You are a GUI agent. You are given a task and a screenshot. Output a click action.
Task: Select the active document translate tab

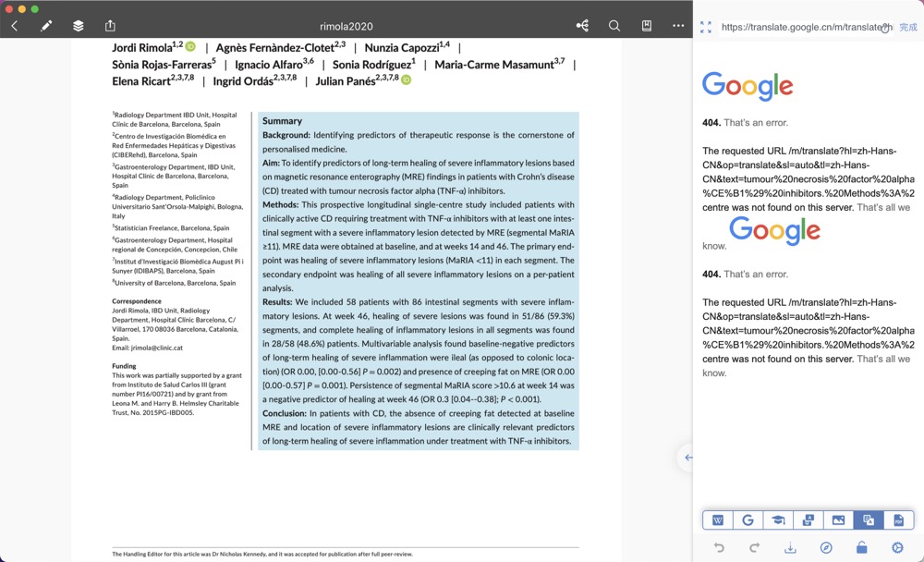click(x=868, y=520)
